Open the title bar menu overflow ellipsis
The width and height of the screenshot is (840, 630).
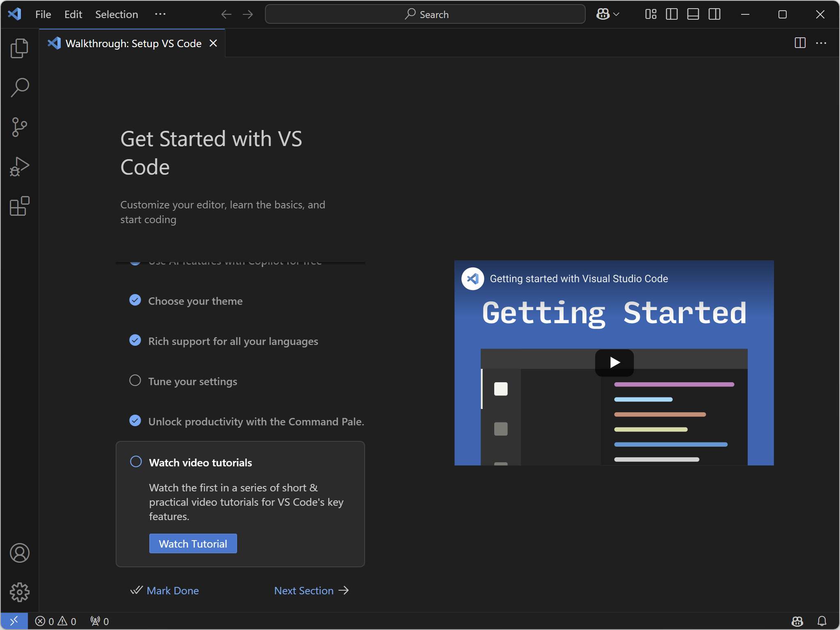point(160,14)
